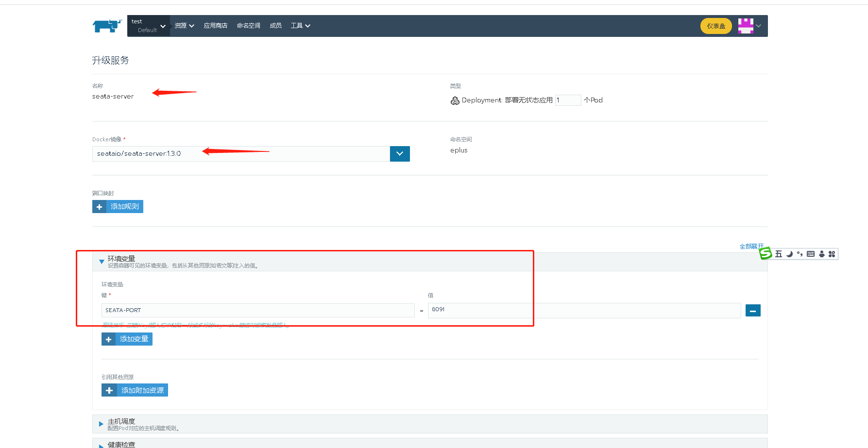The height and width of the screenshot is (448, 868).
Task: Click the SEATA-PORT key input field
Action: (x=258, y=310)
